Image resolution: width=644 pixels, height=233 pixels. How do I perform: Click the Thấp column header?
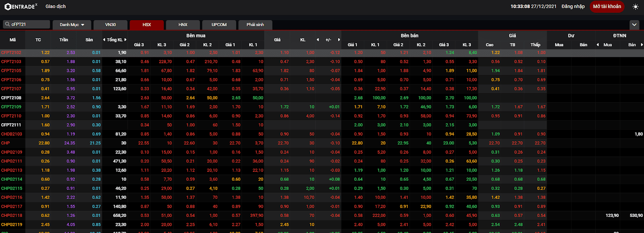click(x=535, y=45)
